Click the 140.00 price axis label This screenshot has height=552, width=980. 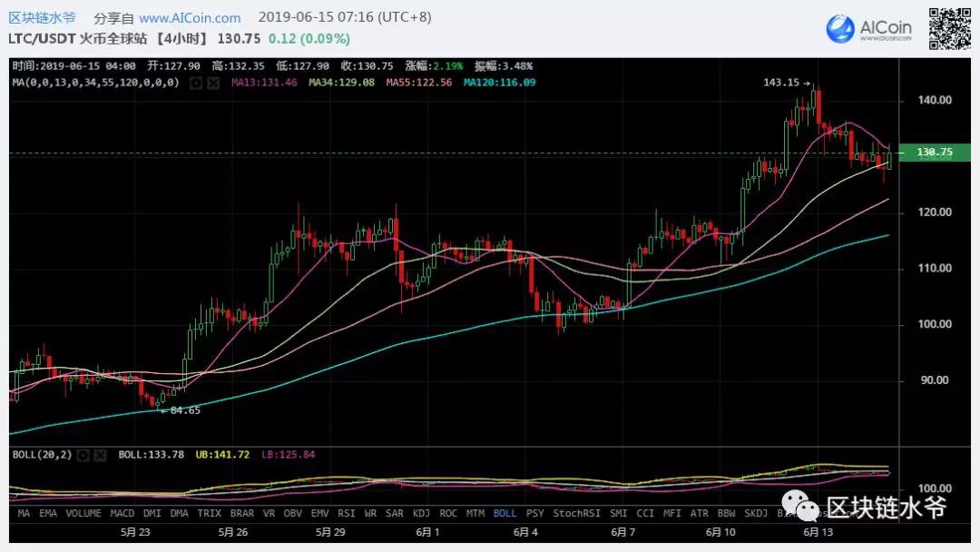(x=935, y=100)
